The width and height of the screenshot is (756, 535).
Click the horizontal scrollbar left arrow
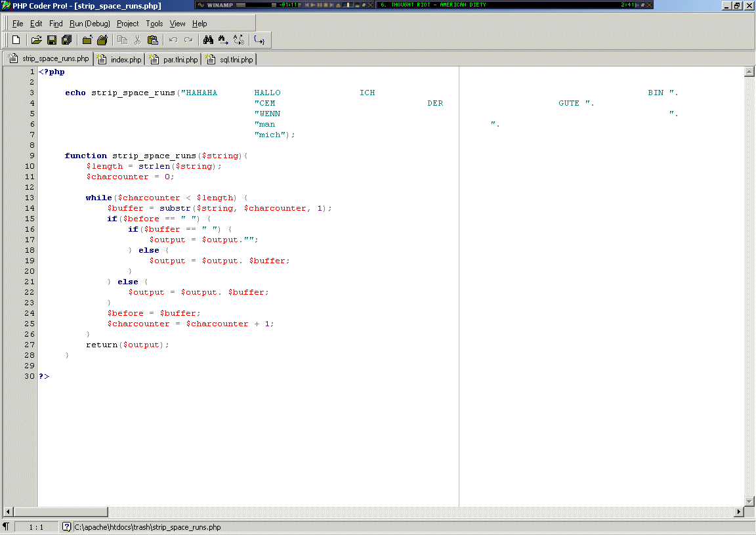(x=9, y=511)
